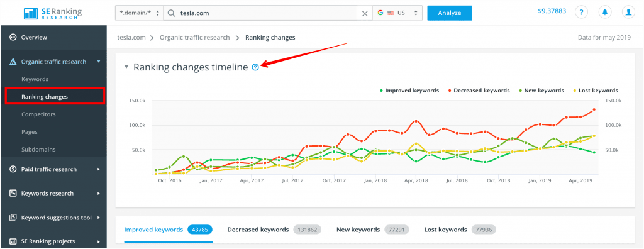Viewport: 644px width, 249px height.
Task: Expand Paid traffic research menu
Action: pos(53,169)
